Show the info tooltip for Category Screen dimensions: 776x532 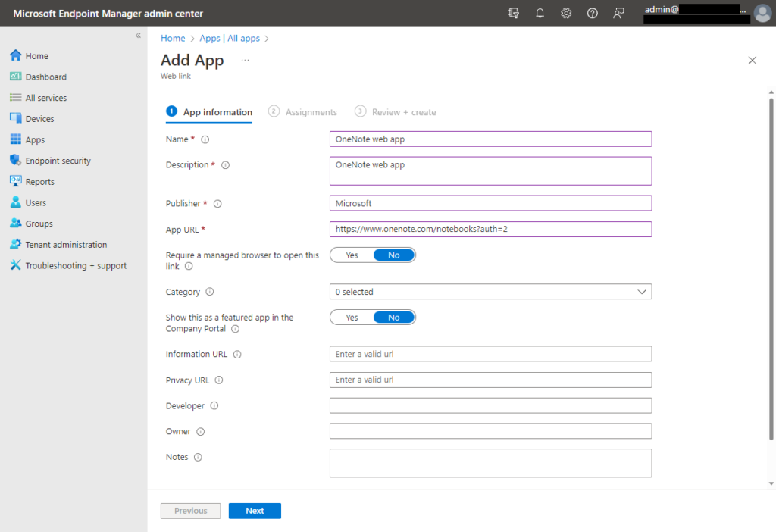pyautogui.click(x=210, y=292)
